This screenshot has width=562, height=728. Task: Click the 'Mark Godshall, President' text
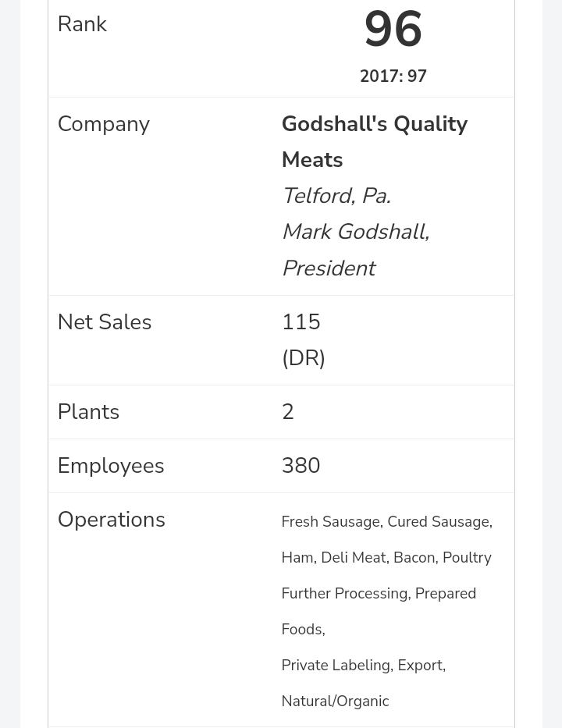[x=355, y=250]
